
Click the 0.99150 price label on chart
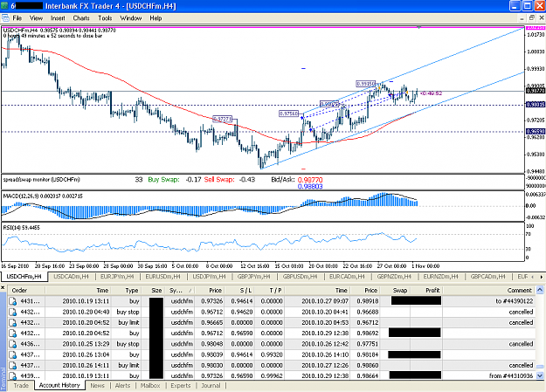coord(365,84)
